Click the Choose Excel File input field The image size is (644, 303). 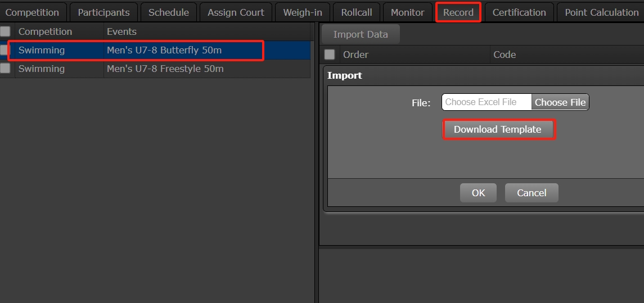pos(487,102)
